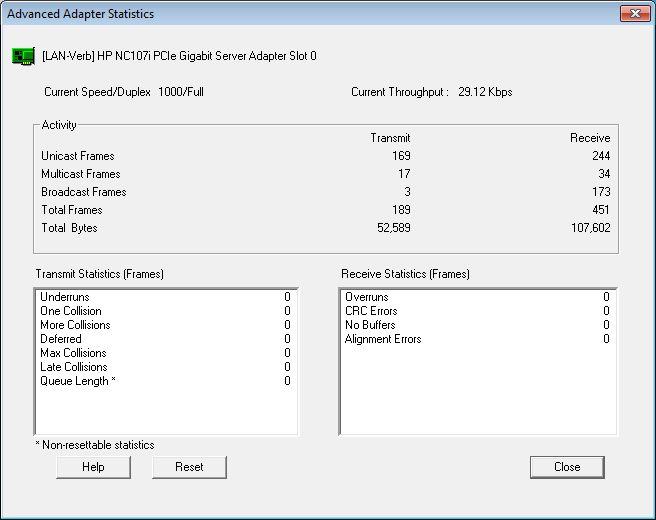Select the Max Collisions row
Image resolution: width=656 pixels, height=520 pixels.
pyautogui.click(x=166, y=353)
